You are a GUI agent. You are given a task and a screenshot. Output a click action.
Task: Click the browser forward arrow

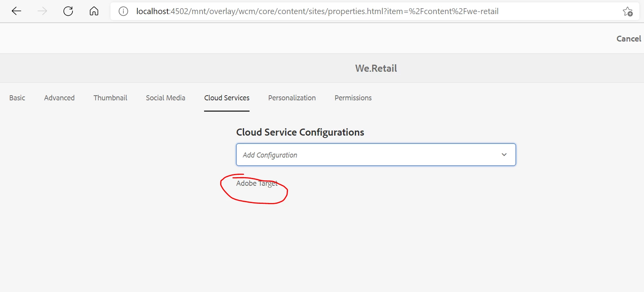click(x=42, y=11)
